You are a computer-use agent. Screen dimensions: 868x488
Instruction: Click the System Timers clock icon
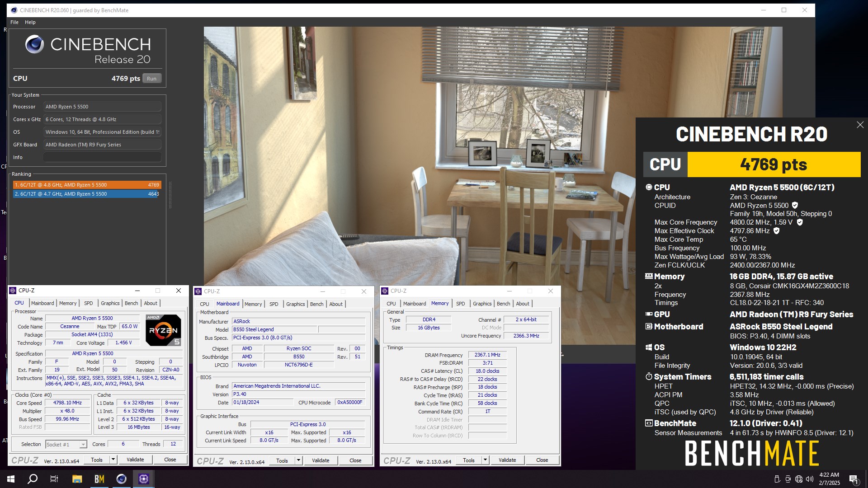(x=649, y=376)
